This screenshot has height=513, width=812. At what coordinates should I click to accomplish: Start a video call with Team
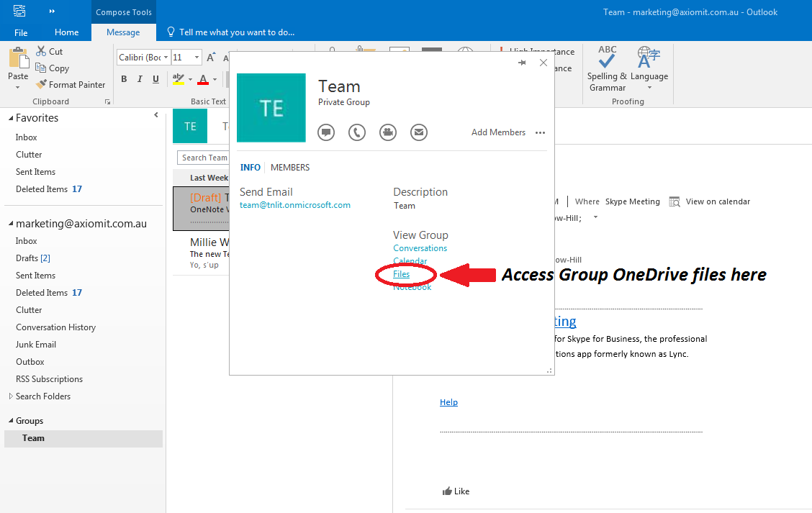388,132
